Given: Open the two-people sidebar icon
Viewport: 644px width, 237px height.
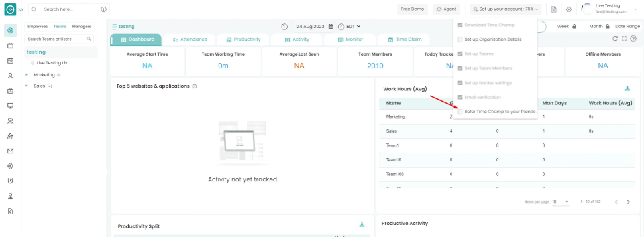Looking at the screenshot, I should pyautogui.click(x=10, y=121).
